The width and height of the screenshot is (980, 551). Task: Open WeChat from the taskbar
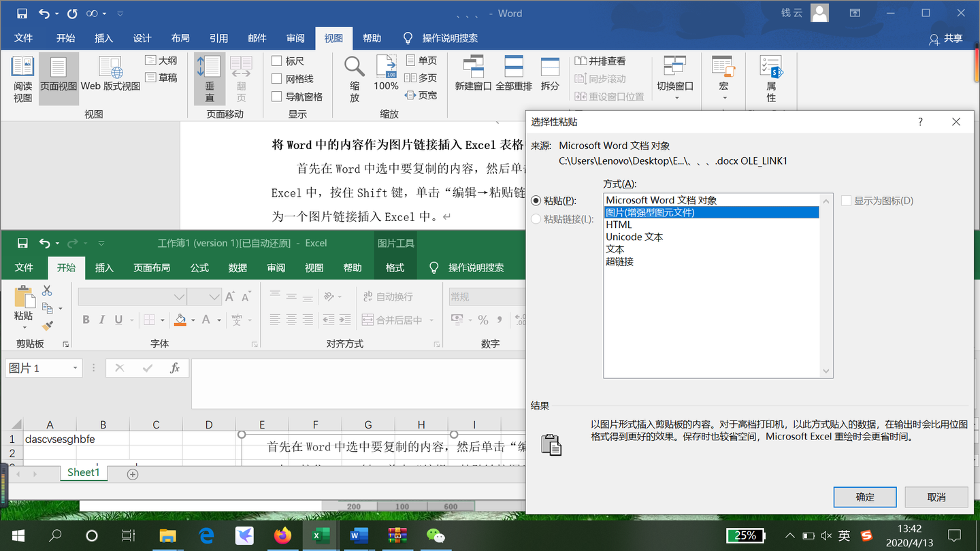pos(435,536)
